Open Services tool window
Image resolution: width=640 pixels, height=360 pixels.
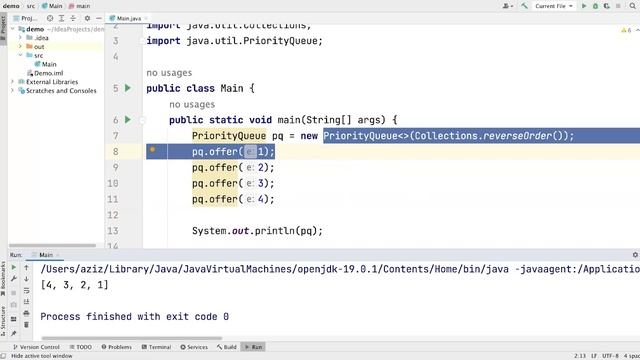[x=194, y=347]
